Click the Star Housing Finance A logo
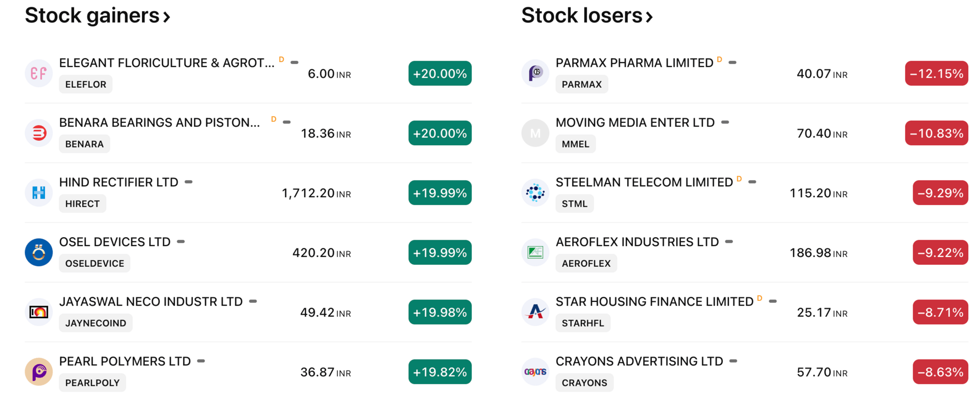 [x=535, y=312]
